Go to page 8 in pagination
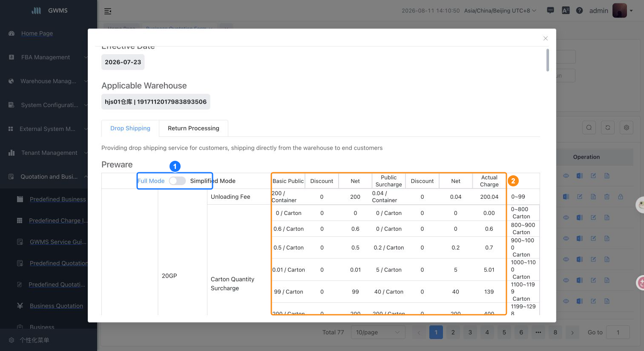Screen dimensions: 644x351 click(555, 332)
